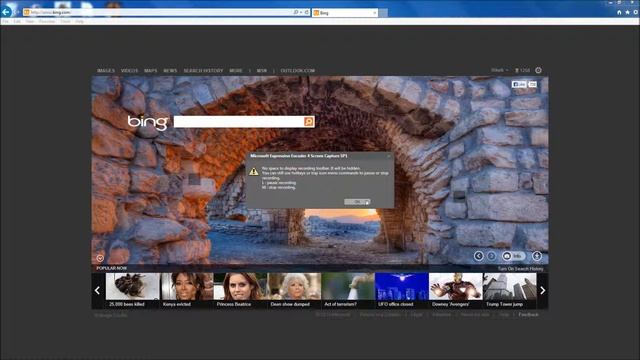Image resolution: width=640 pixels, height=360 pixels.
Task: Collapse Popular Now with chevron circle icon
Action: [x=100, y=258]
